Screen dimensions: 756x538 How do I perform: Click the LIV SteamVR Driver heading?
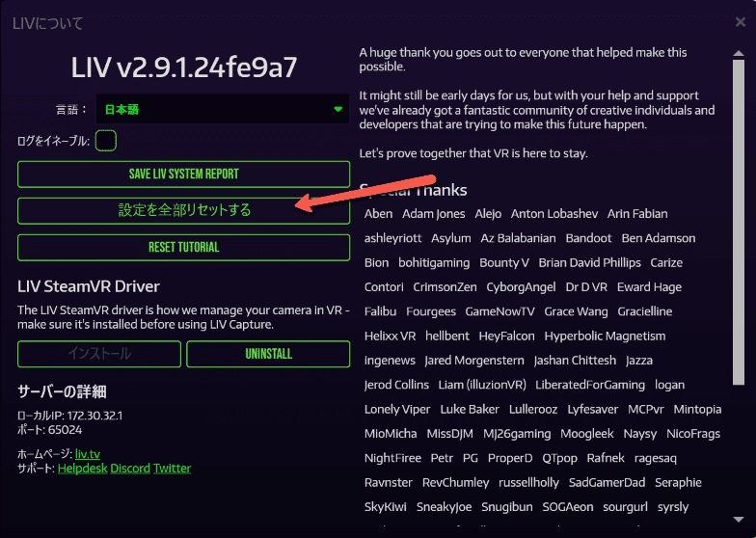pyautogui.click(x=89, y=286)
